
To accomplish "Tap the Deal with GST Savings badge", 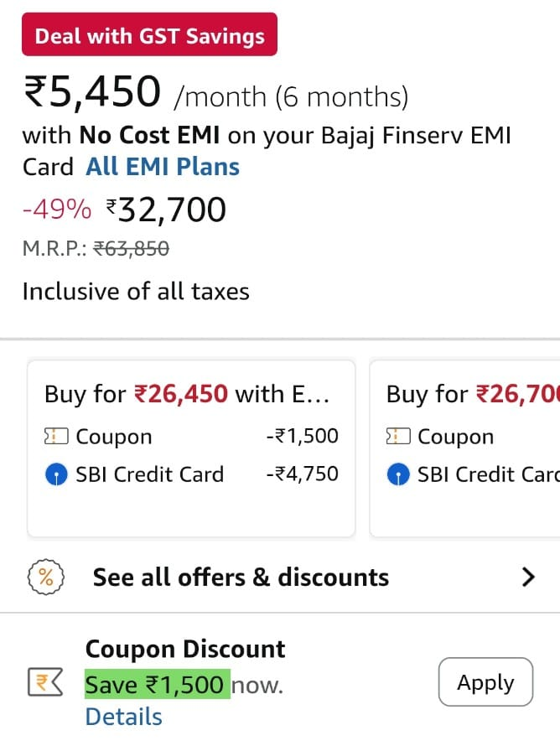I will (149, 35).
